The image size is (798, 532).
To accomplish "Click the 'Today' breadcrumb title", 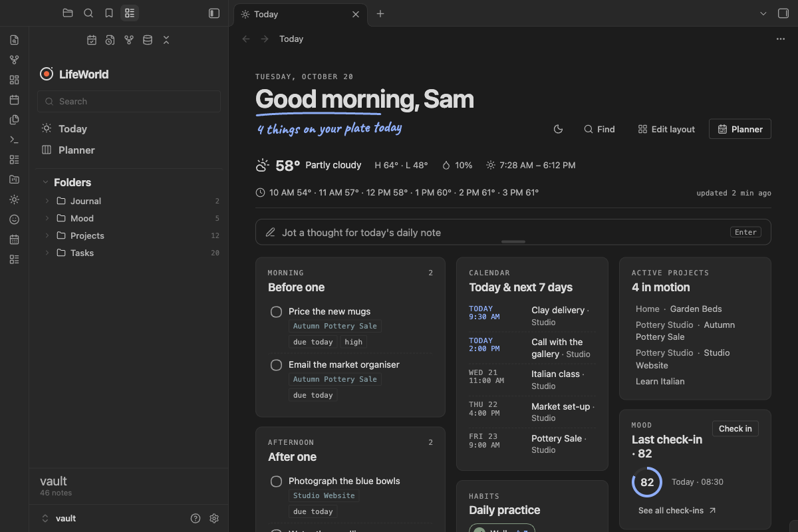I will [x=291, y=39].
